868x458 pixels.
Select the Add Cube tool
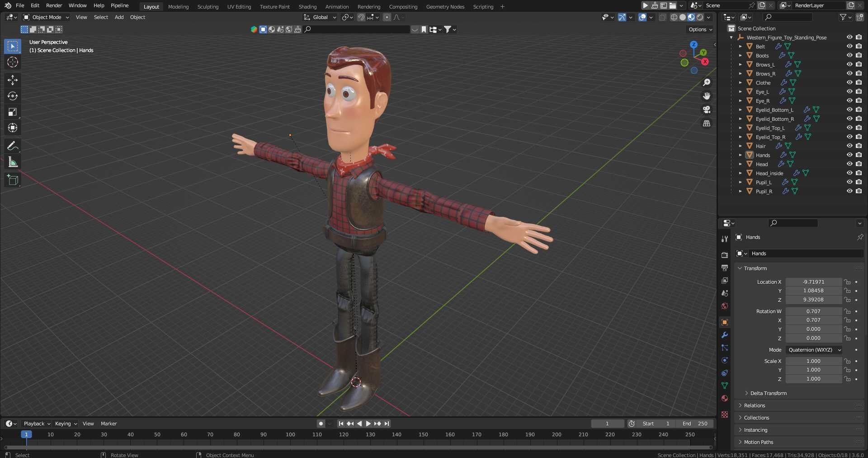click(13, 180)
